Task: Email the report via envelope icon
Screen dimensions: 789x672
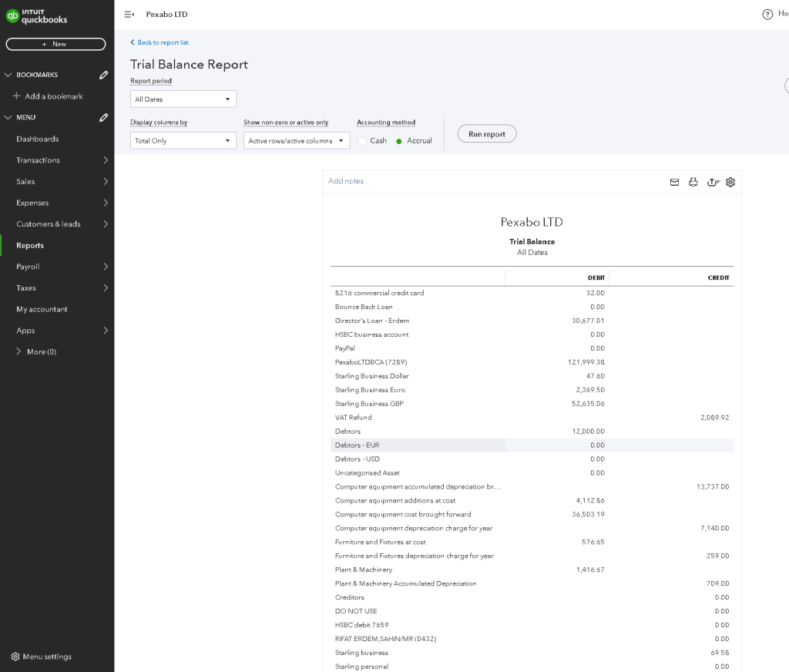Action: [674, 182]
